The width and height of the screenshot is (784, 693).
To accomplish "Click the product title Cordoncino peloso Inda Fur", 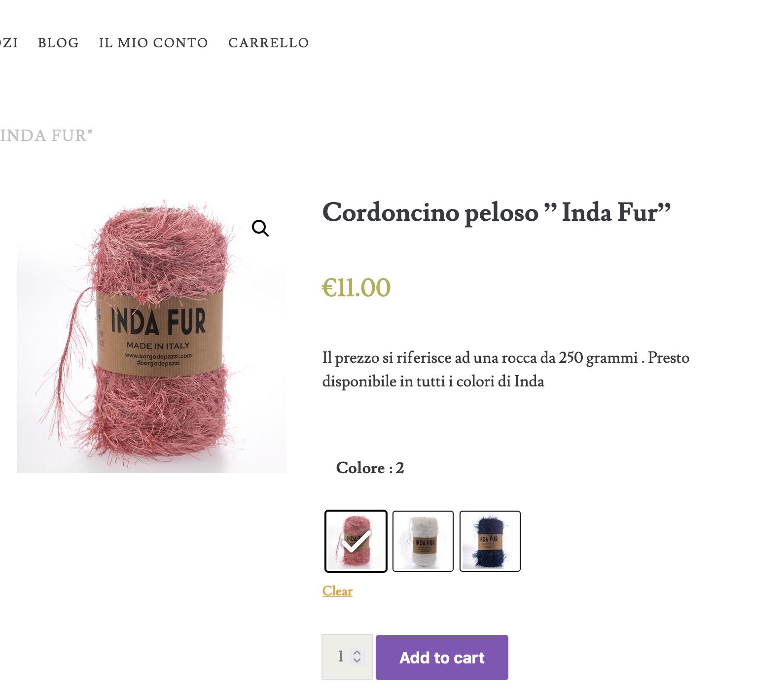I will tap(496, 212).
